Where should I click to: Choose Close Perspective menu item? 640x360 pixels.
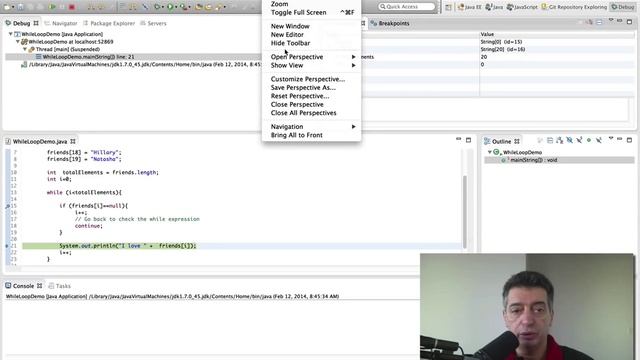point(311,104)
